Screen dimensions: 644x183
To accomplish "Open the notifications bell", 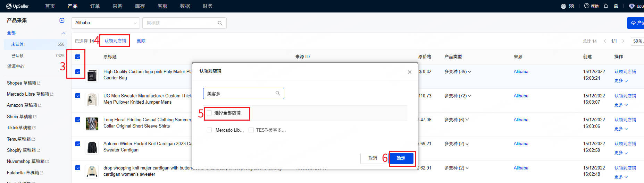I will click(606, 6).
